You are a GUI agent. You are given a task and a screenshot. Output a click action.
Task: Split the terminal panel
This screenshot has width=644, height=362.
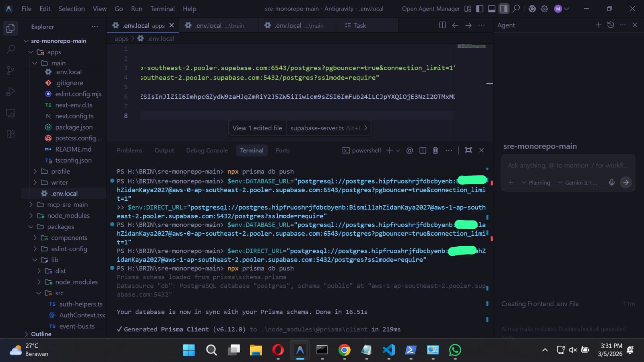point(423,150)
